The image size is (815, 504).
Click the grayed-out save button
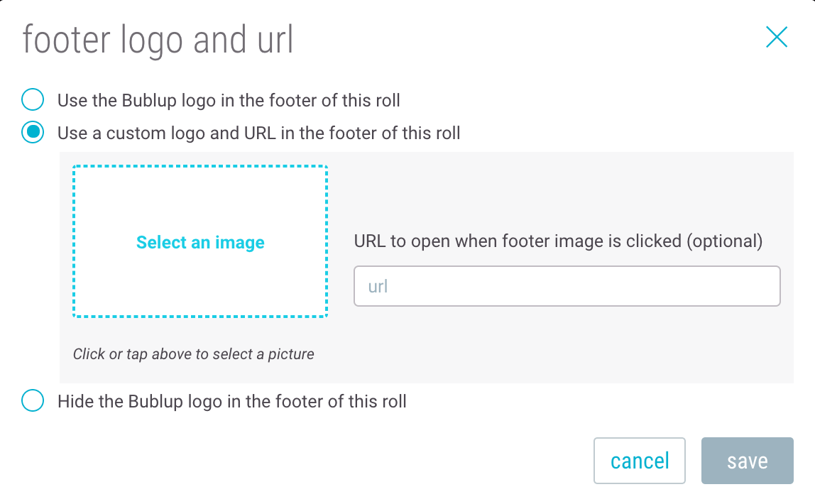[x=748, y=461]
